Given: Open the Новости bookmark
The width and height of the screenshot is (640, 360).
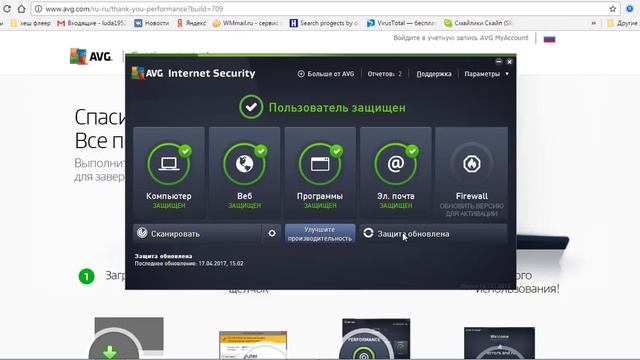Looking at the screenshot, I should (152, 23).
